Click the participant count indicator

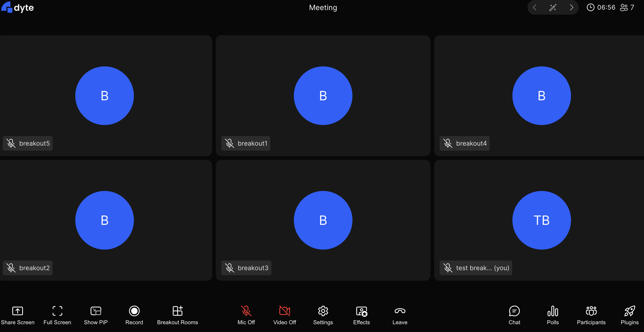pyautogui.click(x=627, y=8)
